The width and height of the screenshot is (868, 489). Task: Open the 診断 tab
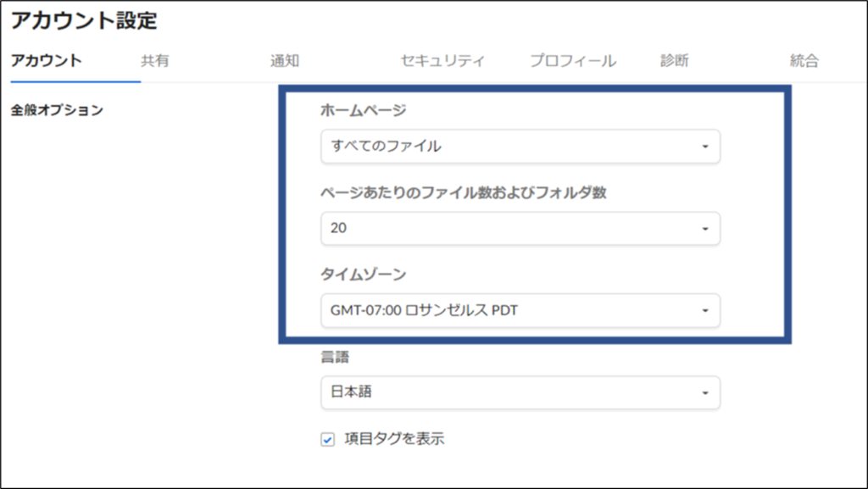[x=674, y=60]
